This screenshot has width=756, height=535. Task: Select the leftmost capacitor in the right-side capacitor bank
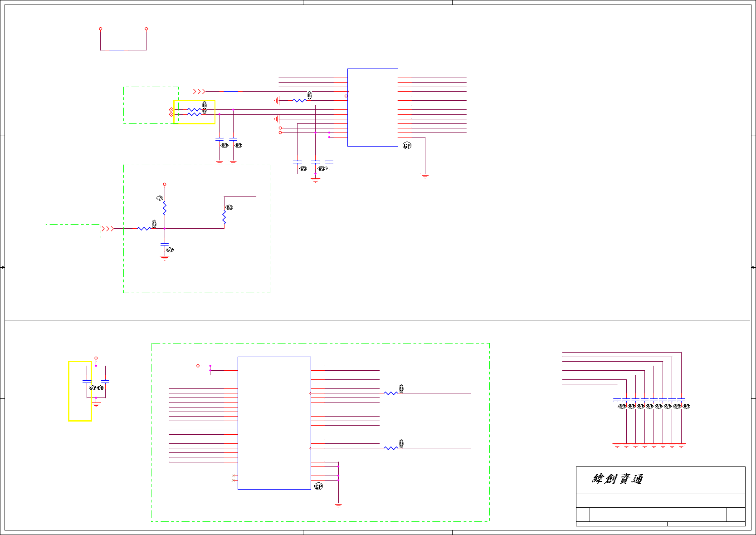(617, 399)
